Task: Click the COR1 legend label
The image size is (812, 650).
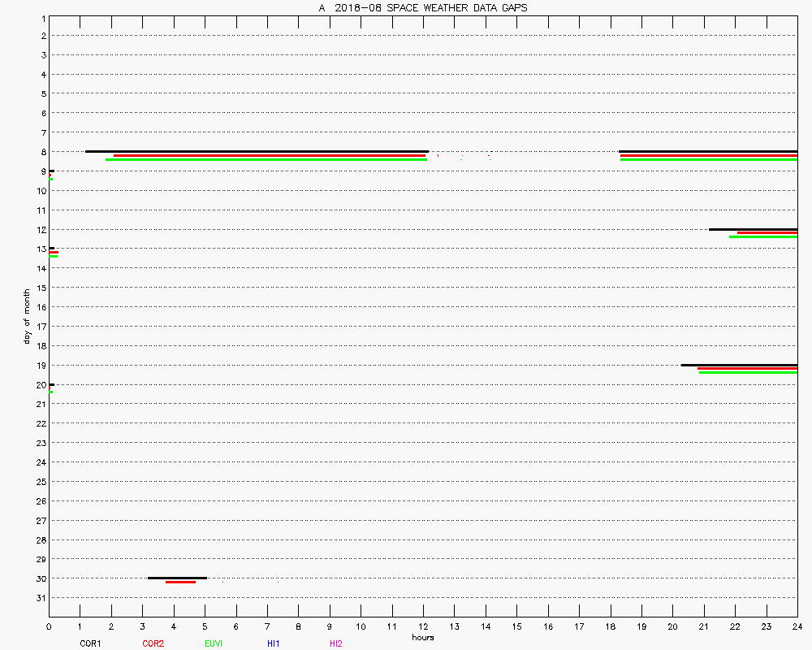Action: tap(90, 643)
